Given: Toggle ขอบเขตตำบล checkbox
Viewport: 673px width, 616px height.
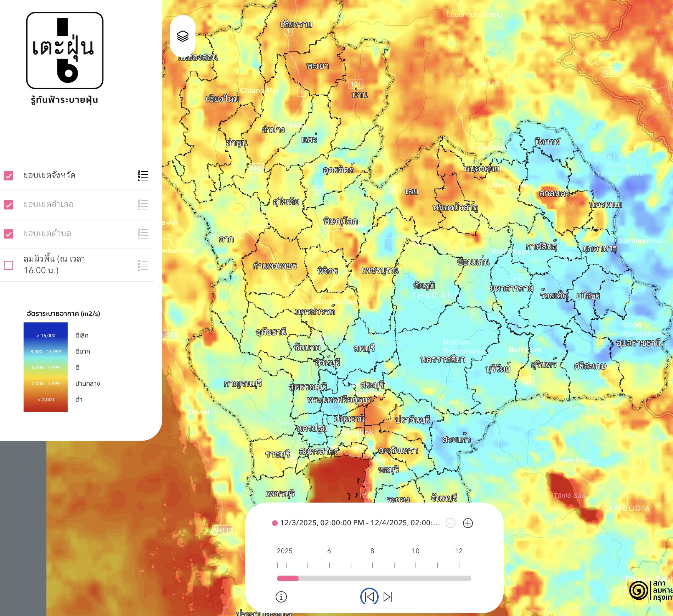Looking at the screenshot, I should [9, 234].
